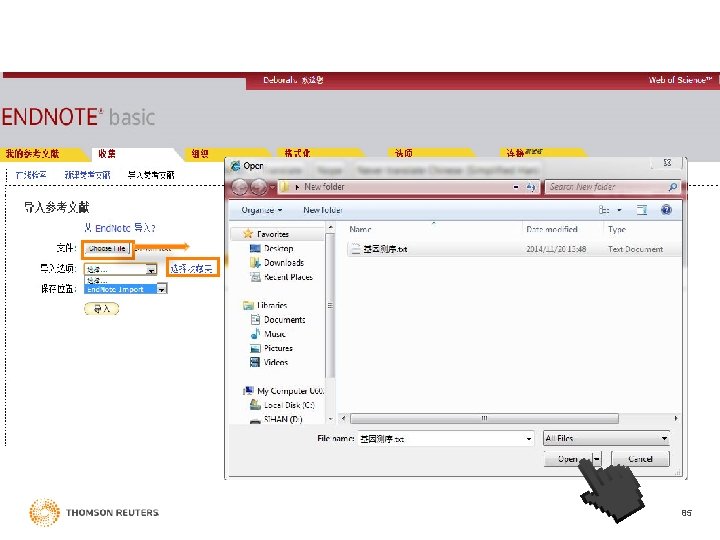Click the Forward arrow in the Open dialog

259,187
